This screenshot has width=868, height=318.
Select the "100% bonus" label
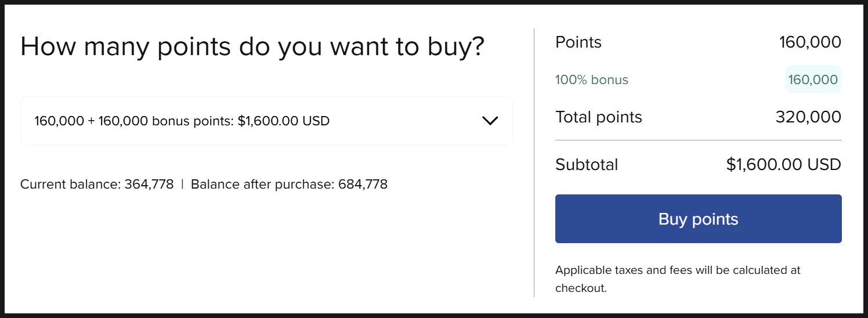pos(592,79)
